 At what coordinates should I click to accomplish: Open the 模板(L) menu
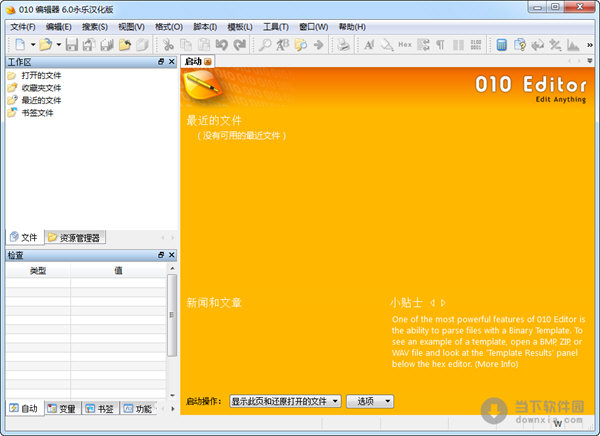(240, 27)
